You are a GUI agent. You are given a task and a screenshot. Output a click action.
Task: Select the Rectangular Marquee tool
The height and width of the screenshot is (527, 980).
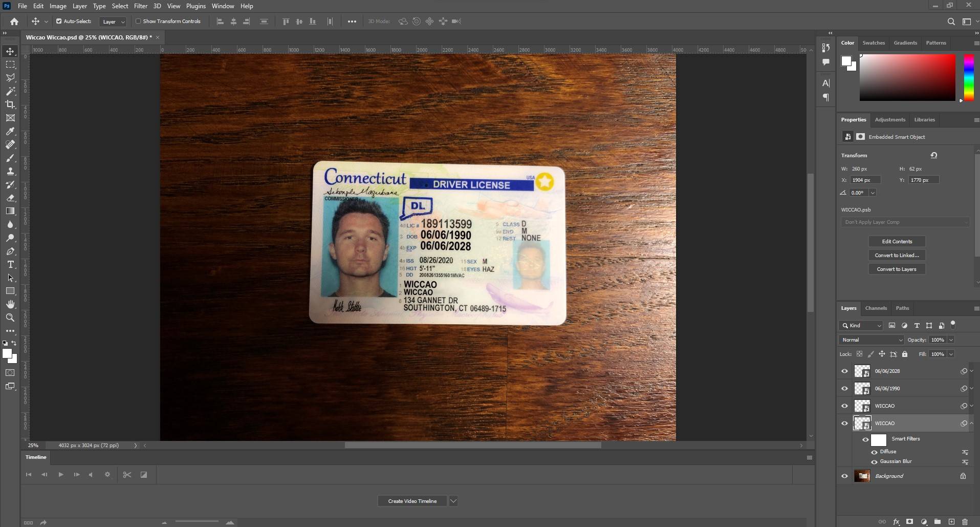(x=10, y=65)
